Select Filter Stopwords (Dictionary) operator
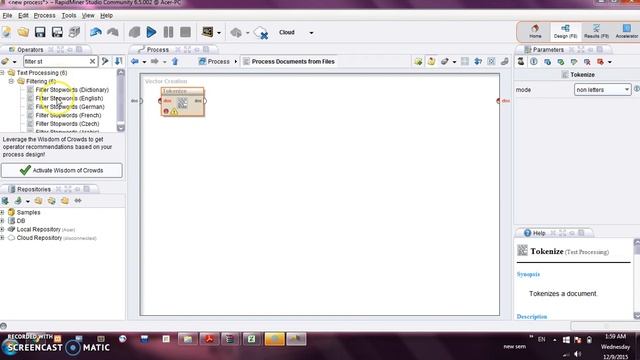The width and height of the screenshot is (640, 360). coord(72,90)
